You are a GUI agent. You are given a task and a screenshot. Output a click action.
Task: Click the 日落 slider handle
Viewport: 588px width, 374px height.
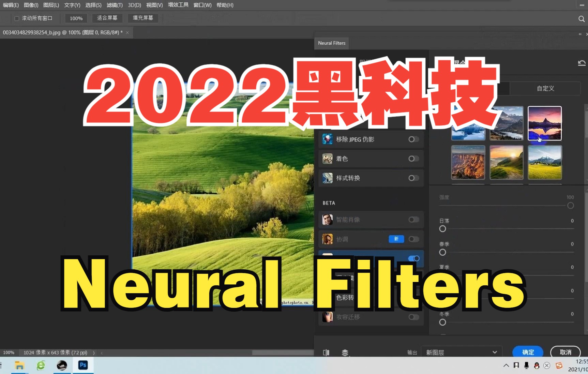[442, 229]
